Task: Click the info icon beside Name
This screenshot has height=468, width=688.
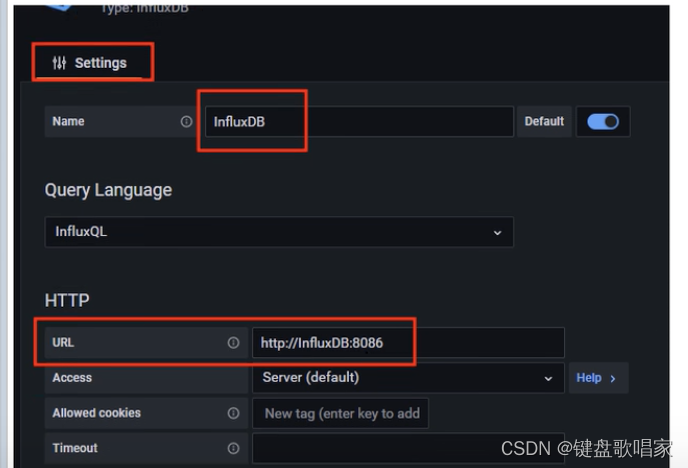Action: click(x=186, y=121)
